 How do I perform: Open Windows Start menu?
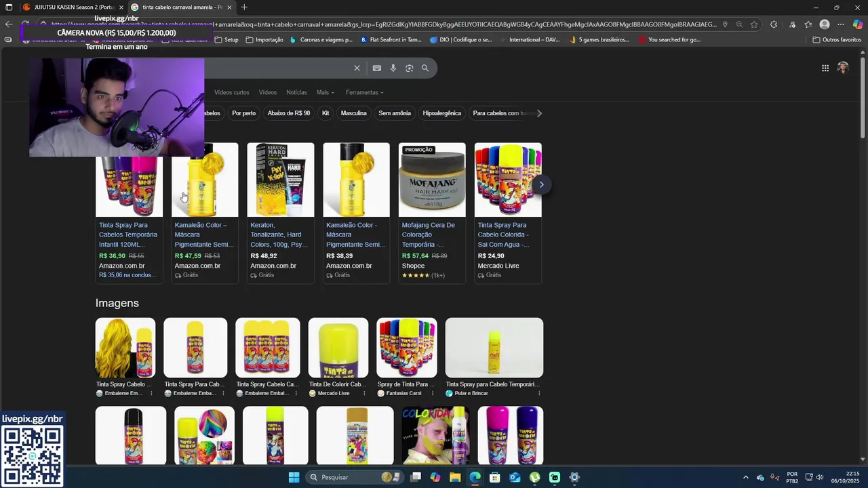coord(294,477)
